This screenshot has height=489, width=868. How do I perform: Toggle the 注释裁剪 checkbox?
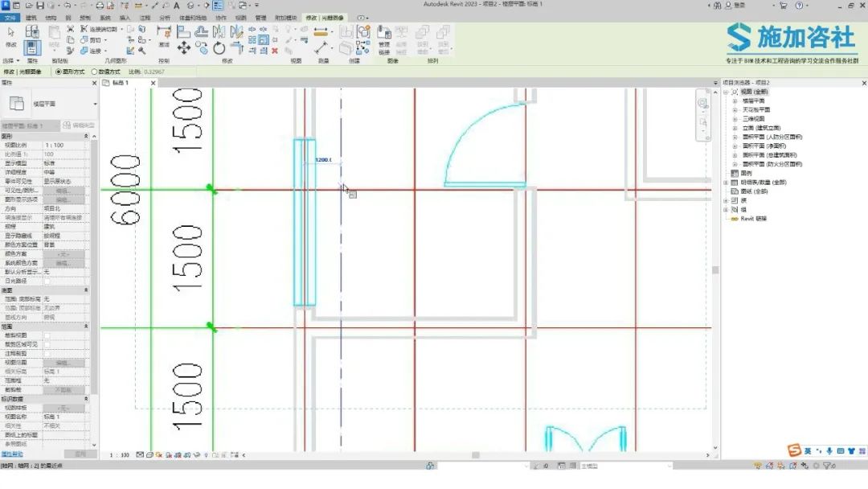tap(47, 353)
